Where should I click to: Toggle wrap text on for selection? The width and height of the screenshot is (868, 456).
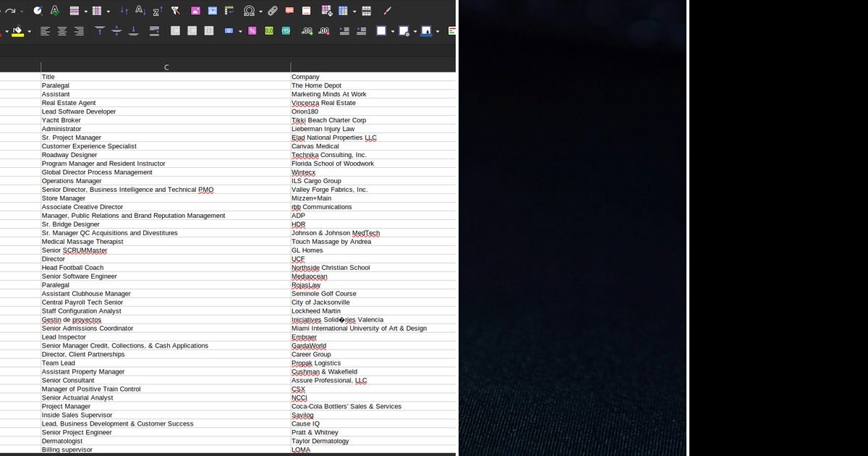155,31
